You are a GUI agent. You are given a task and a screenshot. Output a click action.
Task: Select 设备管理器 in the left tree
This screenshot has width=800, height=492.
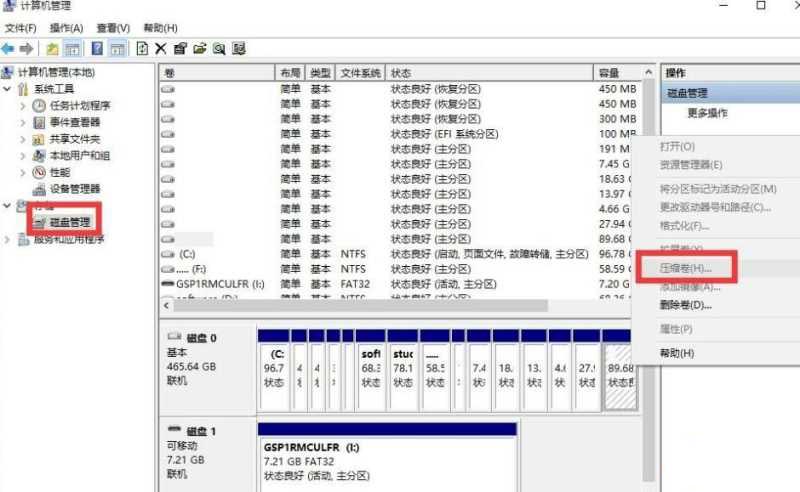pyautogui.click(x=74, y=189)
